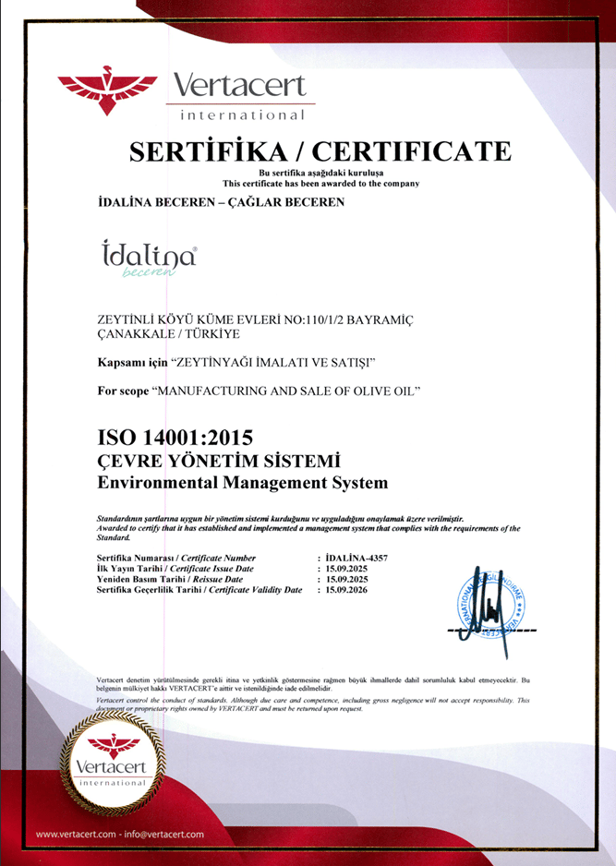This screenshot has width=616, height=866.
Task: Click the Vertacert international wordmark at top
Action: tap(240, 96)
